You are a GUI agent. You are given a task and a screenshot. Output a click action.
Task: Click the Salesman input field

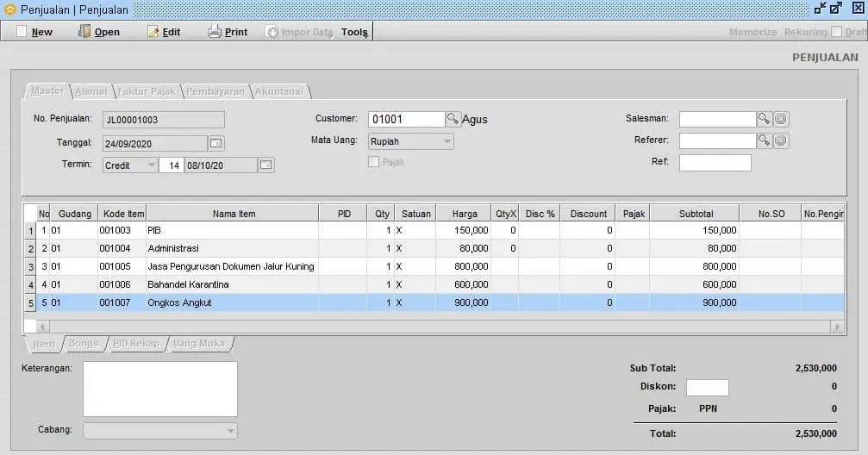tap(717, 118)
